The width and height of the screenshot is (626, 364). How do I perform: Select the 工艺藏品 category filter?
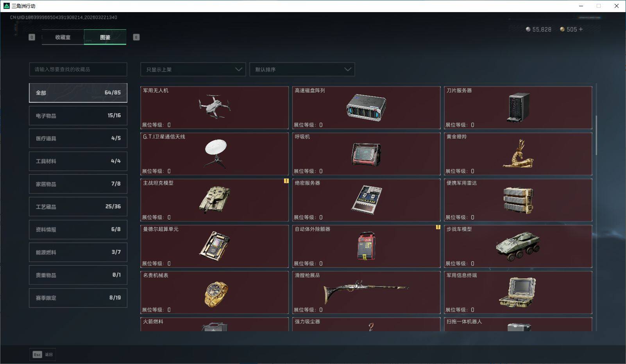pyautogui.click(x=78, y=207)
